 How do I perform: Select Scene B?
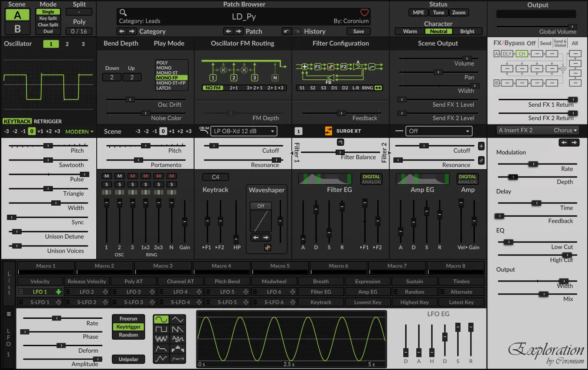pos(17,29)
